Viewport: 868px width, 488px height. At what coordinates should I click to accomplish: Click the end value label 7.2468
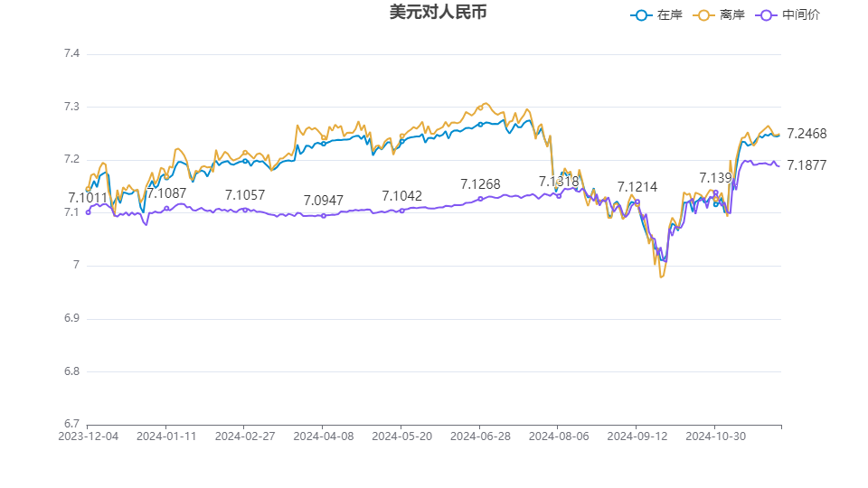click(x=807, y=134)
